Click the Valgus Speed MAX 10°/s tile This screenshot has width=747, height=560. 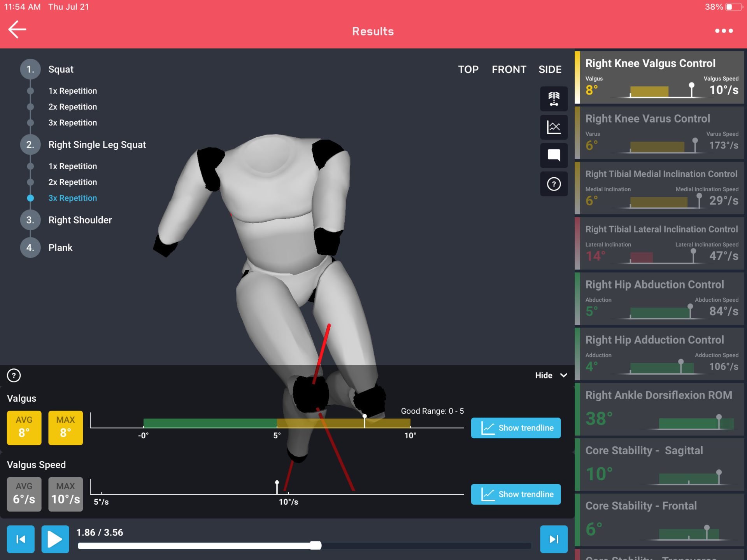coord(65,494)
